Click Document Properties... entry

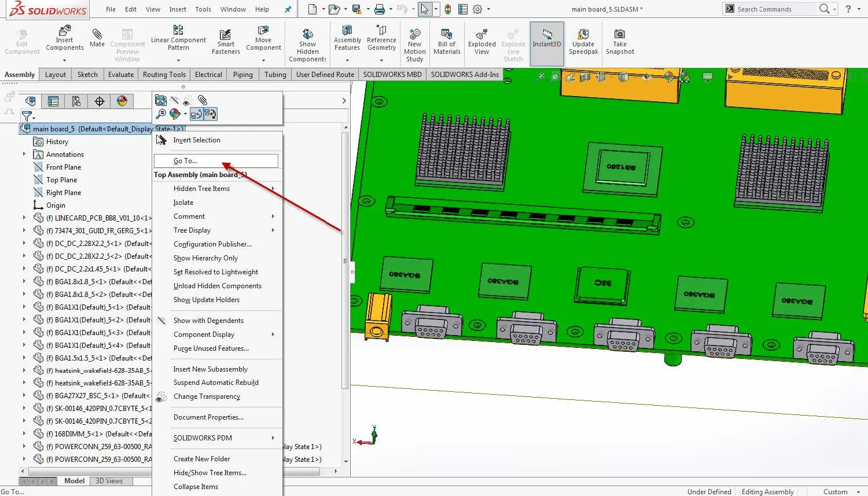(x=208, y=417)
